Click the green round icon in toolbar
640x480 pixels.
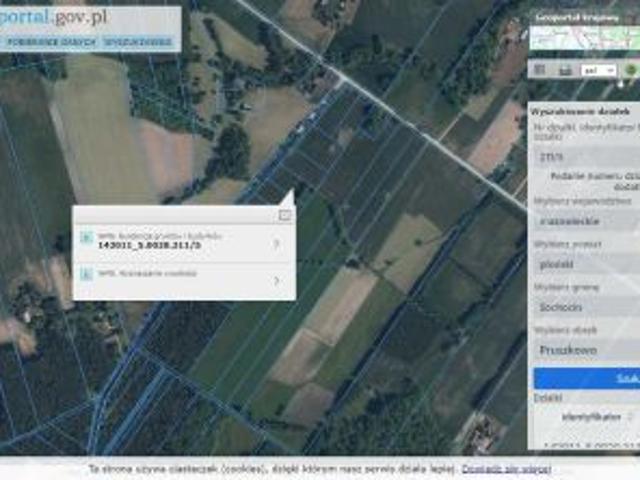coord(631,70)
